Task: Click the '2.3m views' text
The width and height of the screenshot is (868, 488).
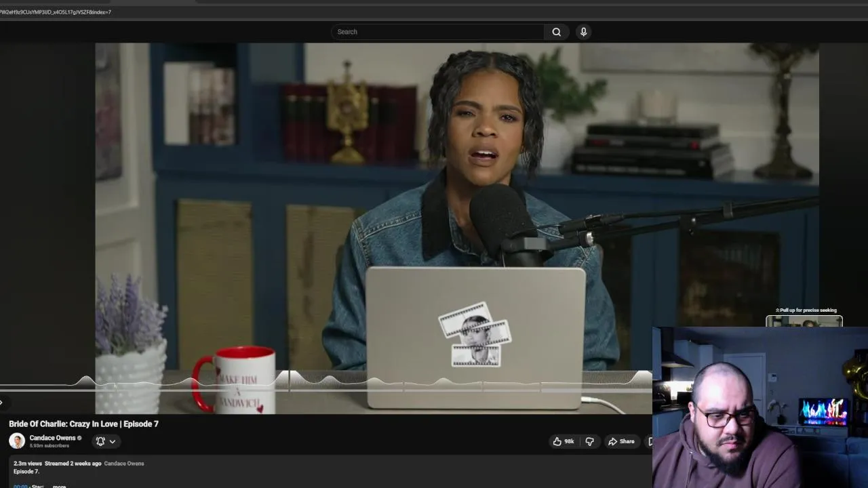Action: coord(28,464)
